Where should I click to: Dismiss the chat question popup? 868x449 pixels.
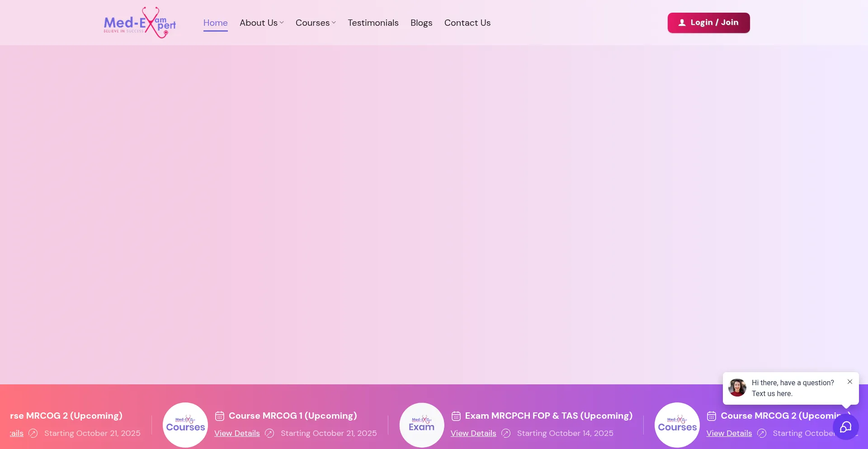[850, 382]
